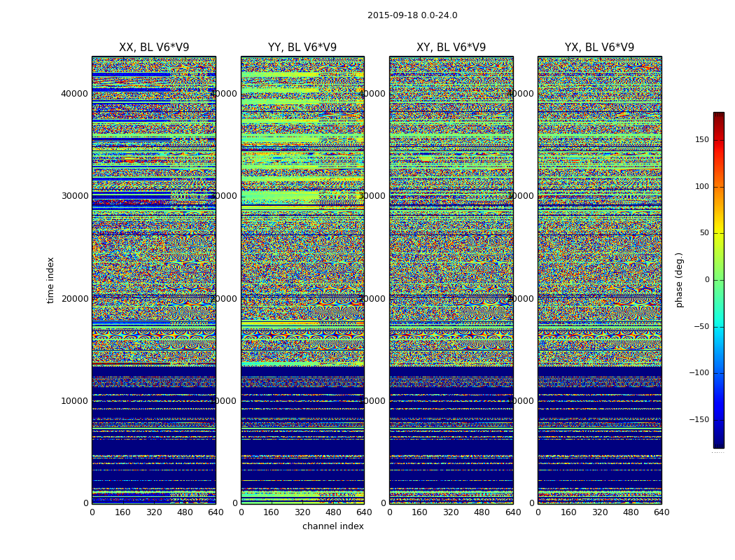735x560 pixels.
Task: Select the "YY, BL V6*V9" subplot title
Action: (x=302, y=48)
